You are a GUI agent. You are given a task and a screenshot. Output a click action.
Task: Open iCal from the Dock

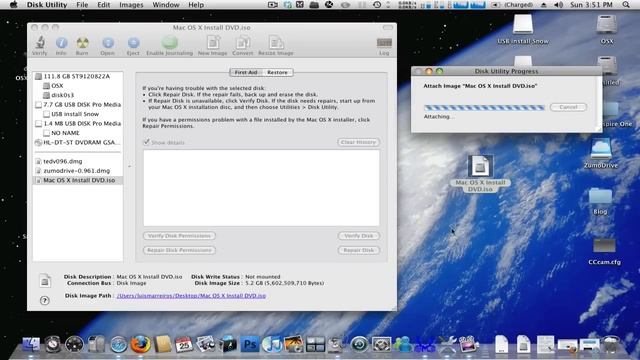184,344
